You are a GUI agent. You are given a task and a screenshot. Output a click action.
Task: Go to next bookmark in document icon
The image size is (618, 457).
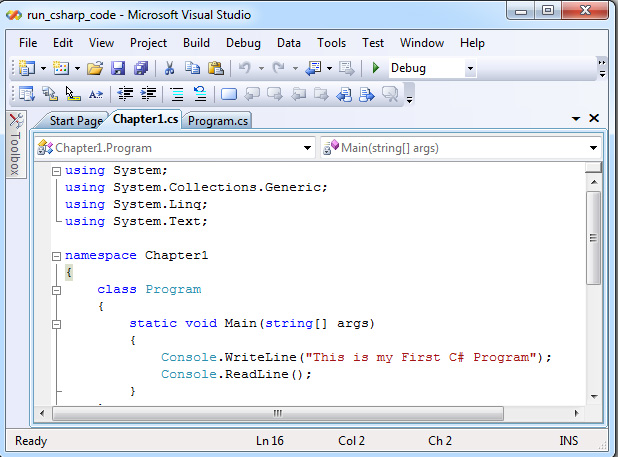click(x=367, y=94)
